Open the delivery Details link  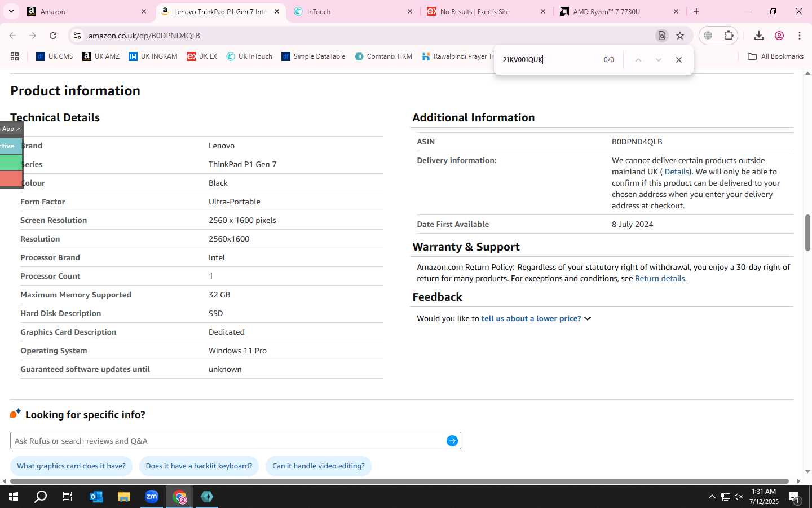(x=677, y=172)
